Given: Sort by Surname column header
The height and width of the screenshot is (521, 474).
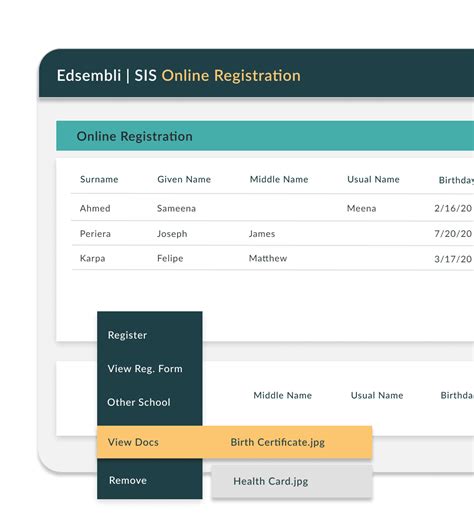Looking at the screenshot, I should tap(99, 179).
